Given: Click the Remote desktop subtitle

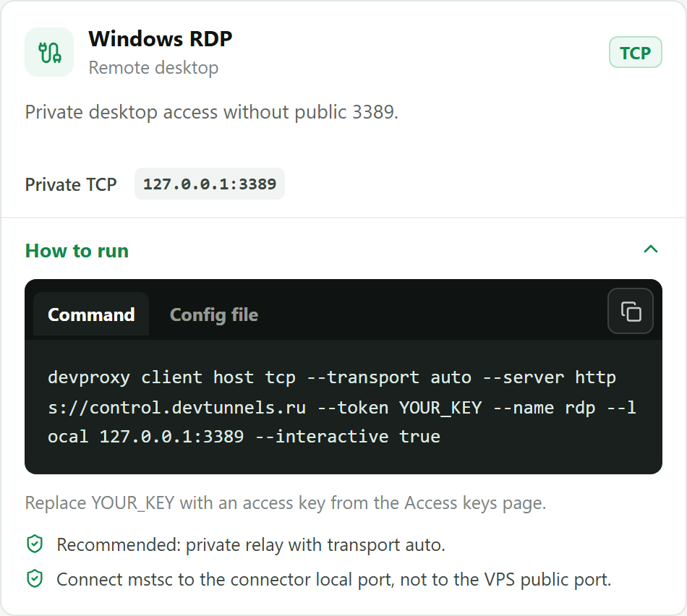Looking at the screenshot, I should pyautogui.click(x=153, y=67).
